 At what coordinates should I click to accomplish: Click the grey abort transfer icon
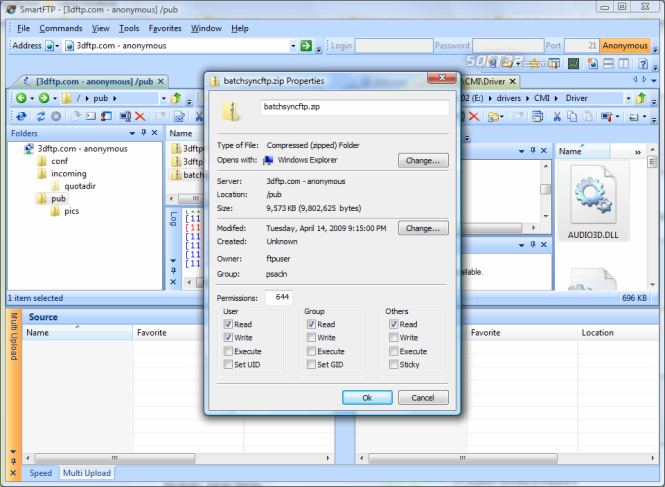click(56, 116)
